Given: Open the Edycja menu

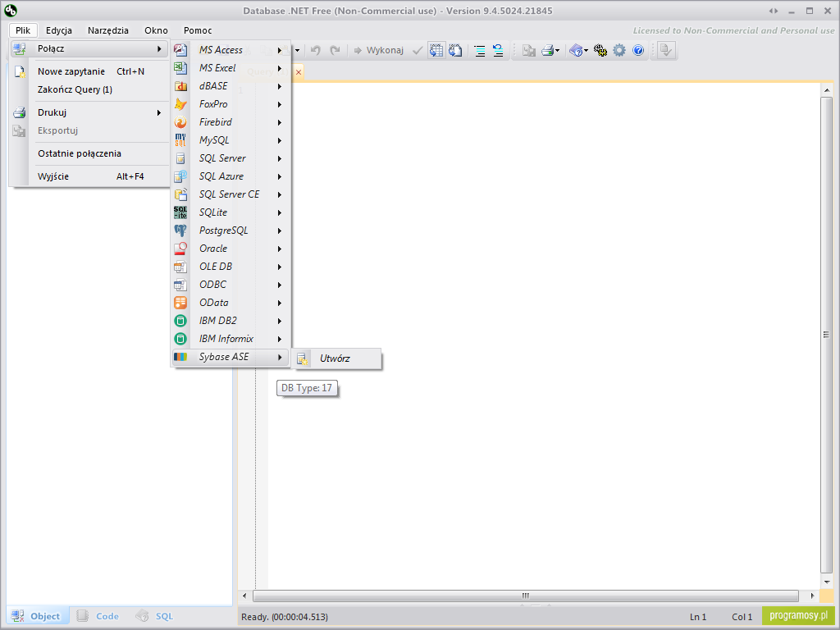Looking at the screenshot, I should coord(59,30).
